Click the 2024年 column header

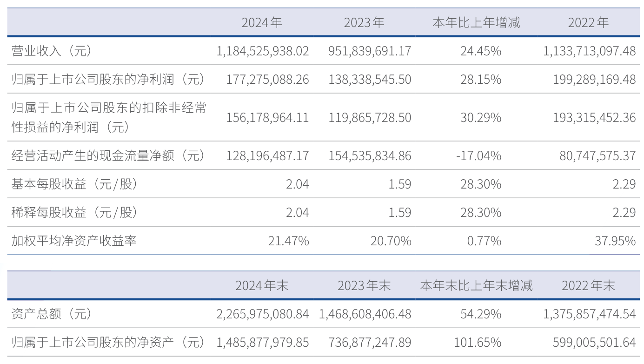click(x=262, y=22)
